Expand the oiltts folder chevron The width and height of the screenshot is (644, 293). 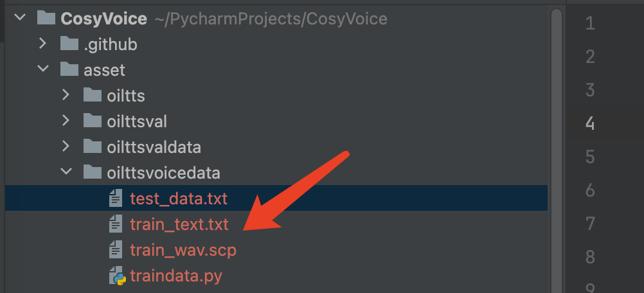[66, 96]
